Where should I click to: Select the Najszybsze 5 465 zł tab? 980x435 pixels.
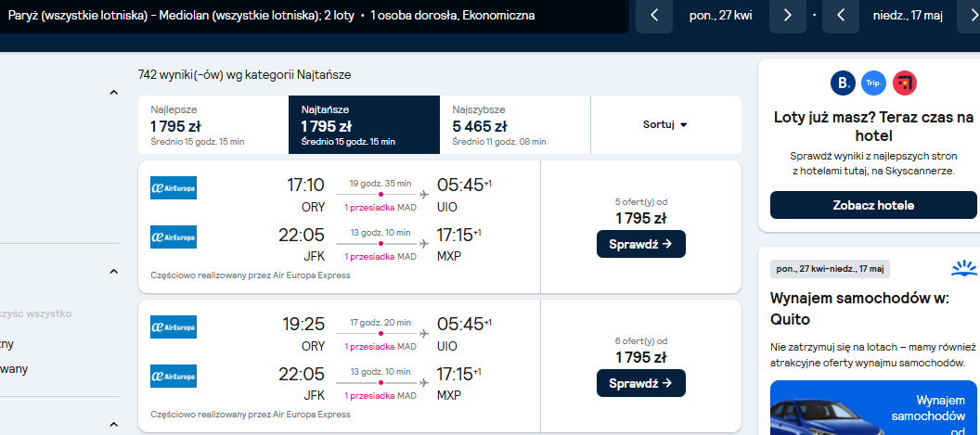point(515,124)
